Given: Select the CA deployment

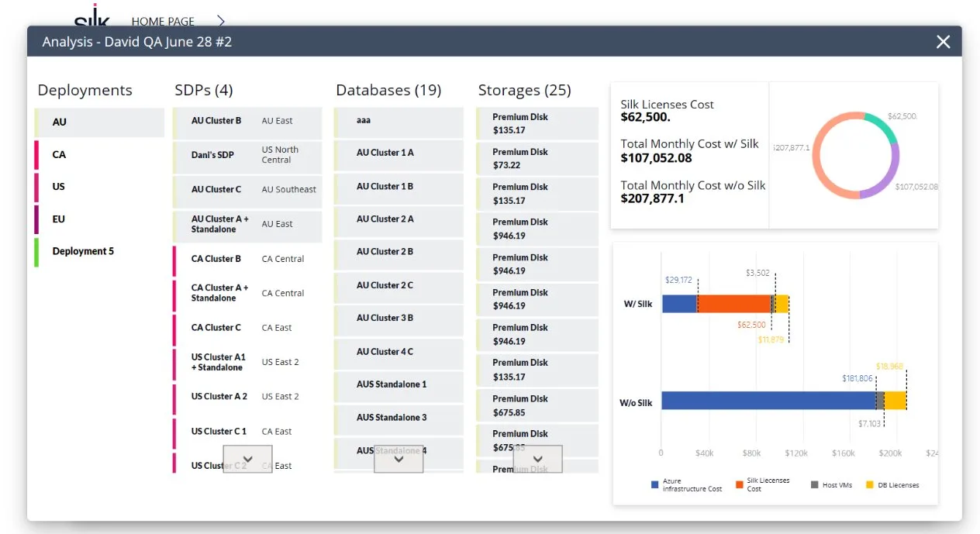Looking at the screenshot, I should click(x=99, y=155).
